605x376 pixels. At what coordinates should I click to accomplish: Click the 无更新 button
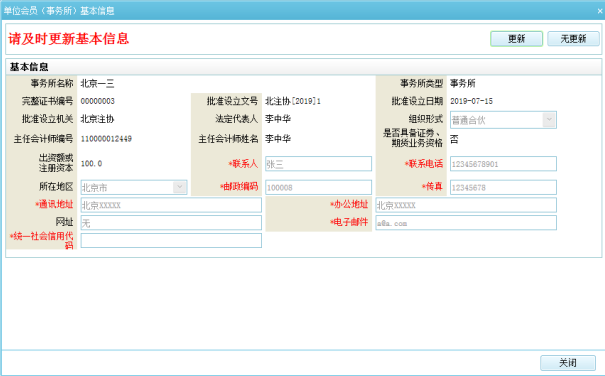(573, 39)
